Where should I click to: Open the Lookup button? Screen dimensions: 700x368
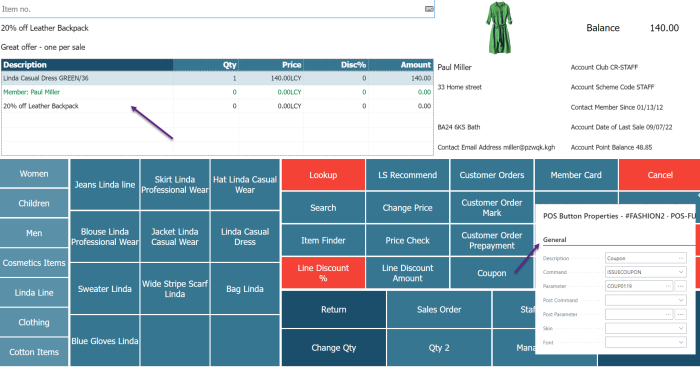click(323, 175)
